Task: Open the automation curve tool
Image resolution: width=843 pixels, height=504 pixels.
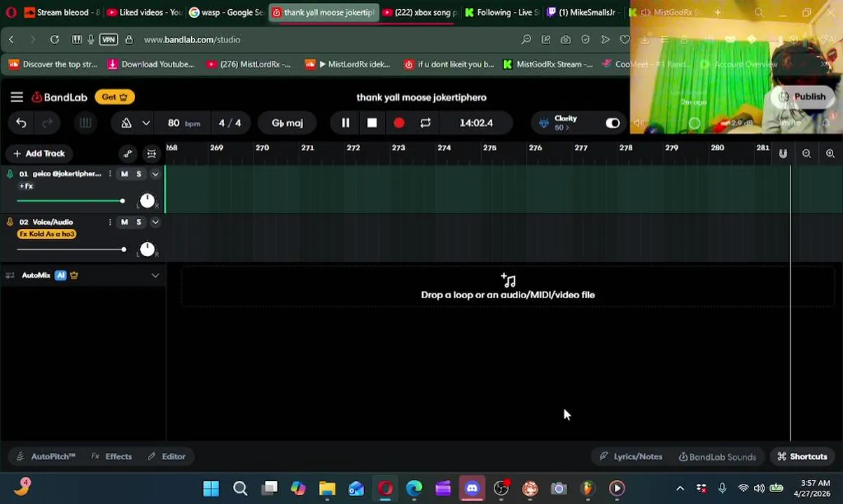Action: click(x=127, y=154)
